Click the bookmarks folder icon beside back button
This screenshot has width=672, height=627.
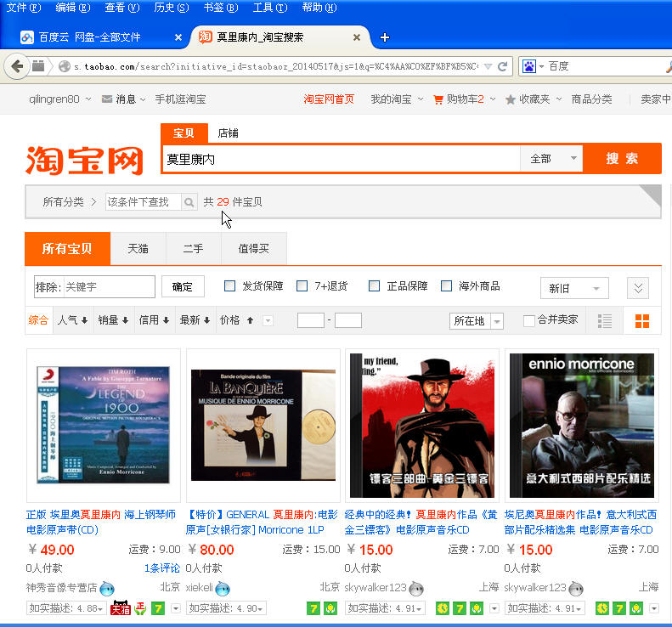38,66
